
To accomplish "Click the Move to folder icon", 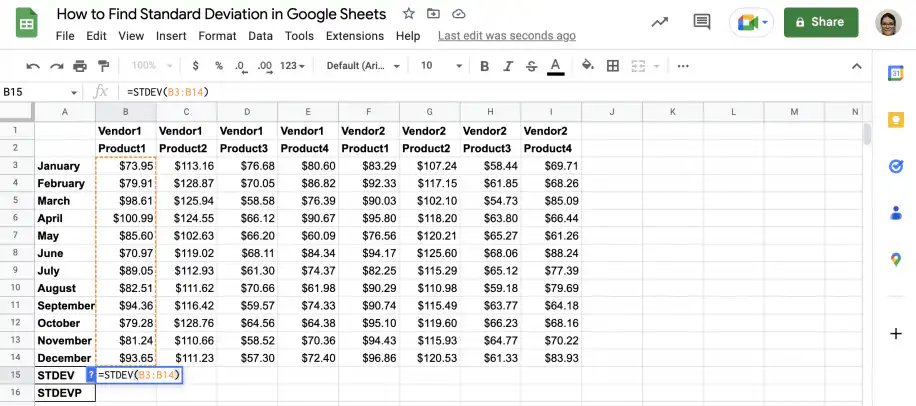I will [433, 14].
